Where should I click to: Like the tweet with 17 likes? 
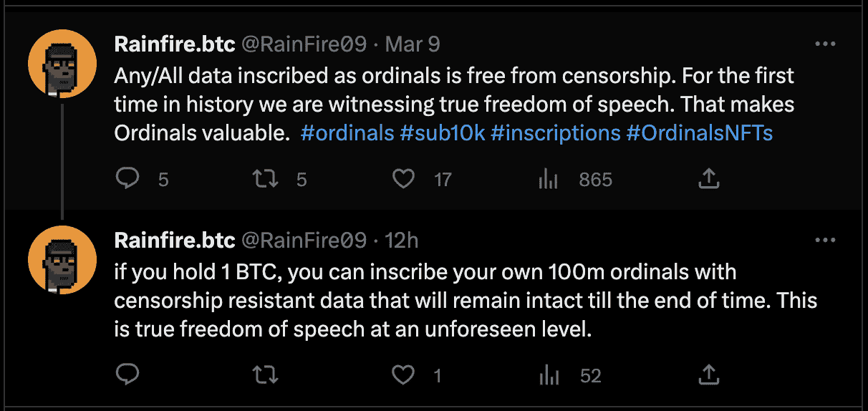[x=404, y=178]
